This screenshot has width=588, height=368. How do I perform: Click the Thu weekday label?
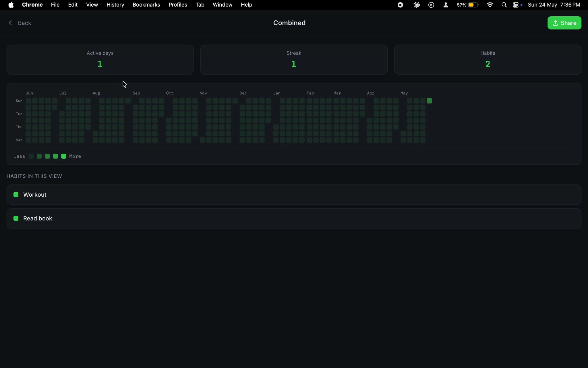(19, 127)
